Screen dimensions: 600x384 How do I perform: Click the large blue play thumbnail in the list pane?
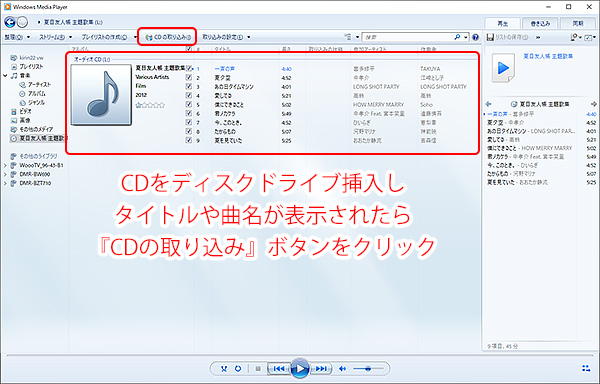503,68
